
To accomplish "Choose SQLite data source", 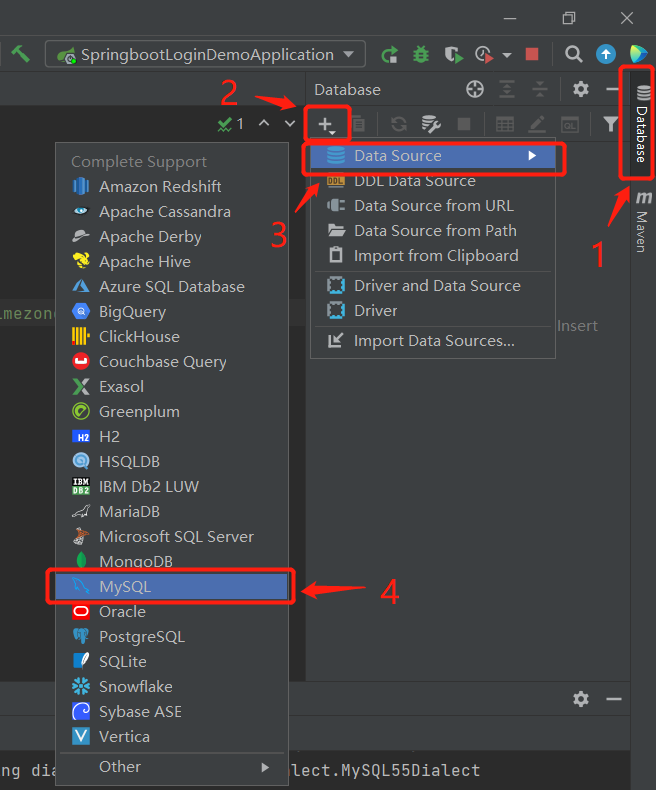I will [x=171, y=662].
